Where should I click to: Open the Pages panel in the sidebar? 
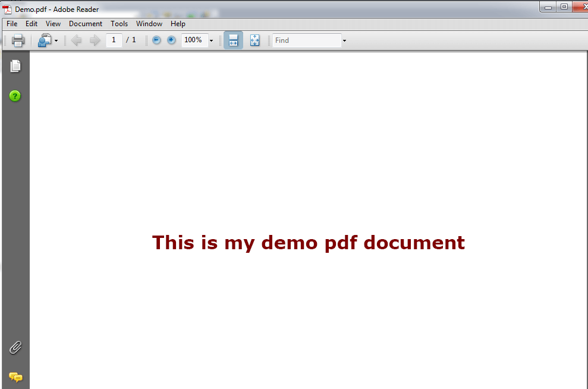(x=15, y=66)
